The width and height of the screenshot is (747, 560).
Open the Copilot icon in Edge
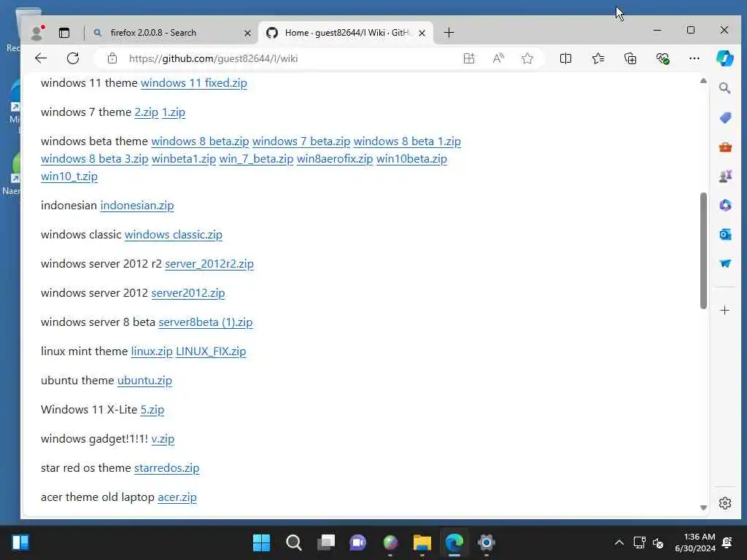724,58
